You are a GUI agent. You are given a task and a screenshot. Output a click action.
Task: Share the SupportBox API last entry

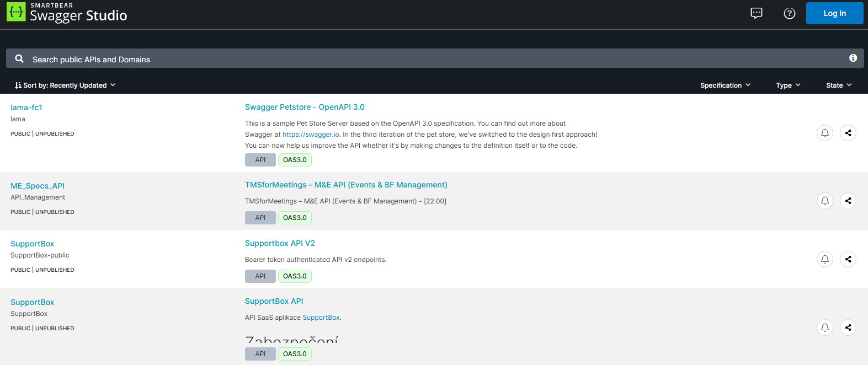click(848, 328)
